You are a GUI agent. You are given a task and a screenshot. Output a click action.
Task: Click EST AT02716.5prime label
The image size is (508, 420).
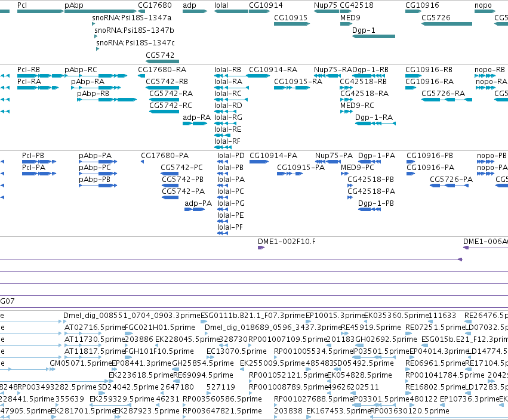(x=94, y=328)
